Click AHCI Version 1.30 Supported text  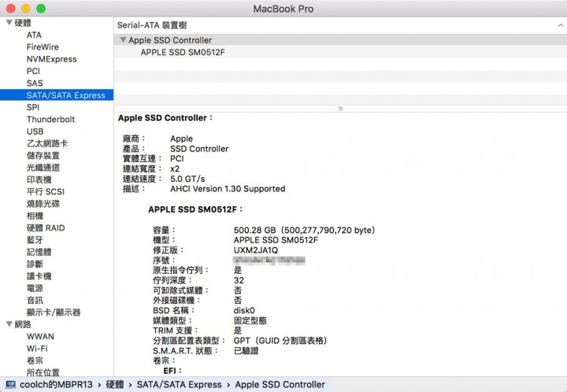(228, 189)
